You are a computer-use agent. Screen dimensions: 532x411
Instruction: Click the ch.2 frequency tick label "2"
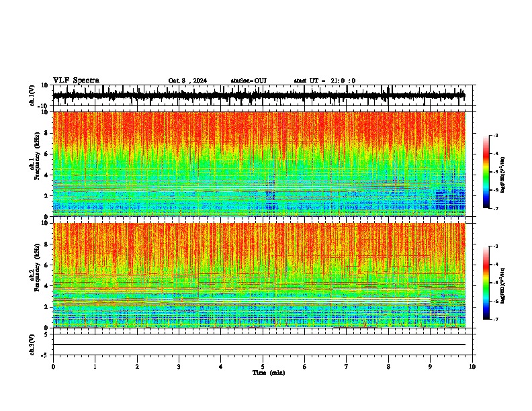(46, 307)
